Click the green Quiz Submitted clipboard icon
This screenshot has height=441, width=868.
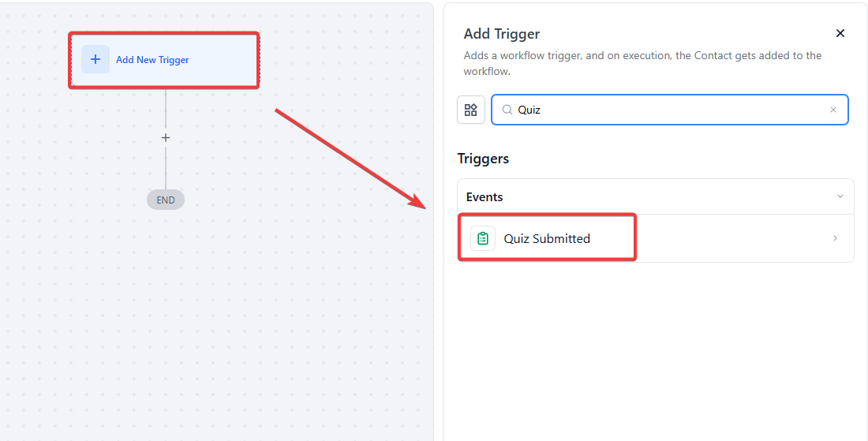[483, 238]
